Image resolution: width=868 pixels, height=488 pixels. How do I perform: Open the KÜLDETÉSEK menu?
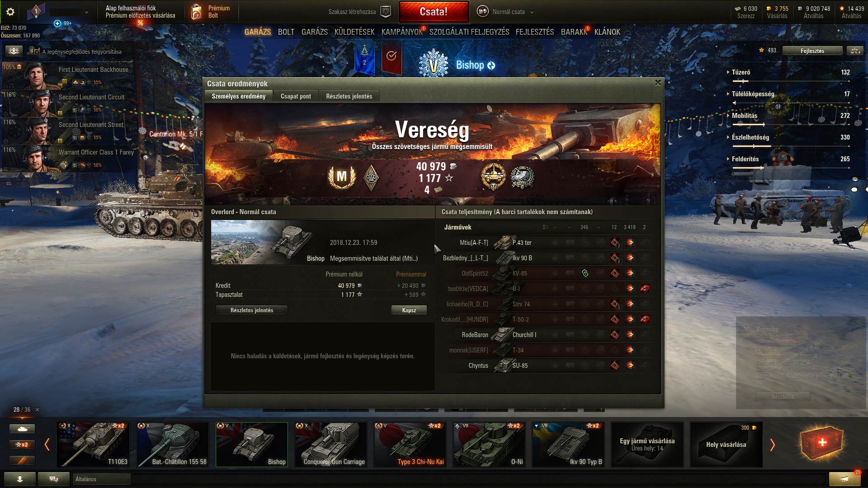[354, 32]
